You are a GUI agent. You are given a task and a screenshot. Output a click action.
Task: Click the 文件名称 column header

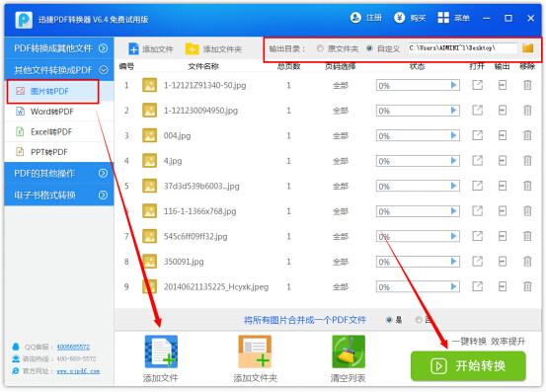pos(203,66)
